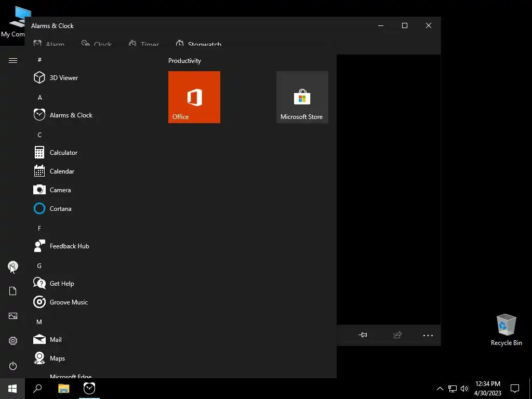
Task: Click the Alarms & Clock taskbar icon
Action: click(89, 389)
